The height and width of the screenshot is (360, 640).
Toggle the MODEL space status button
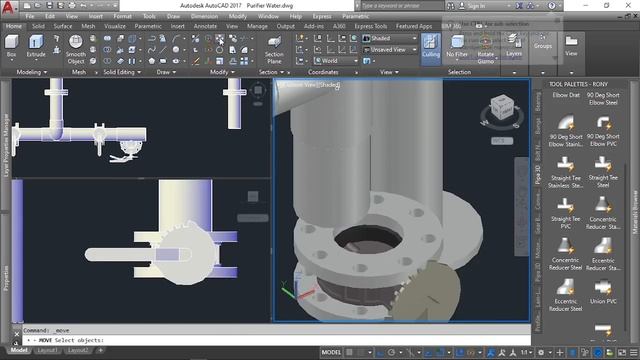pyautogui.click(x=331, y=352)
